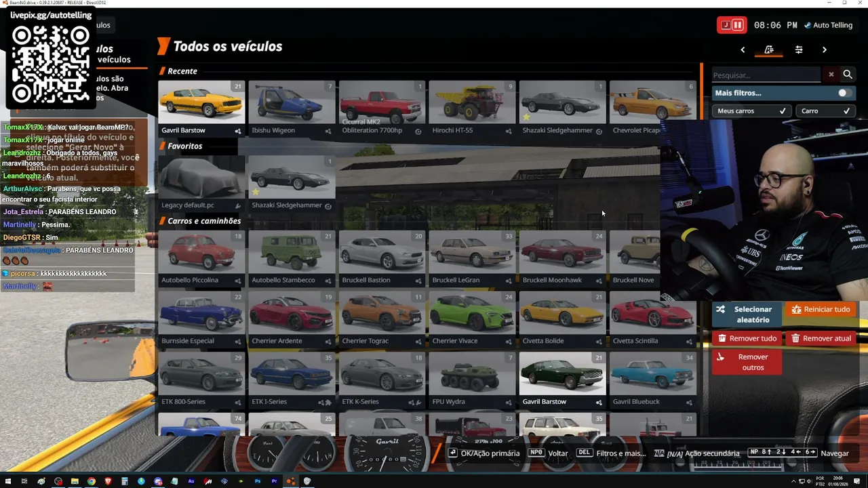This screenshot has width=868, height=488.
Task: Open the ETK I-Series vehicle
Action: (x=292, y=380)
